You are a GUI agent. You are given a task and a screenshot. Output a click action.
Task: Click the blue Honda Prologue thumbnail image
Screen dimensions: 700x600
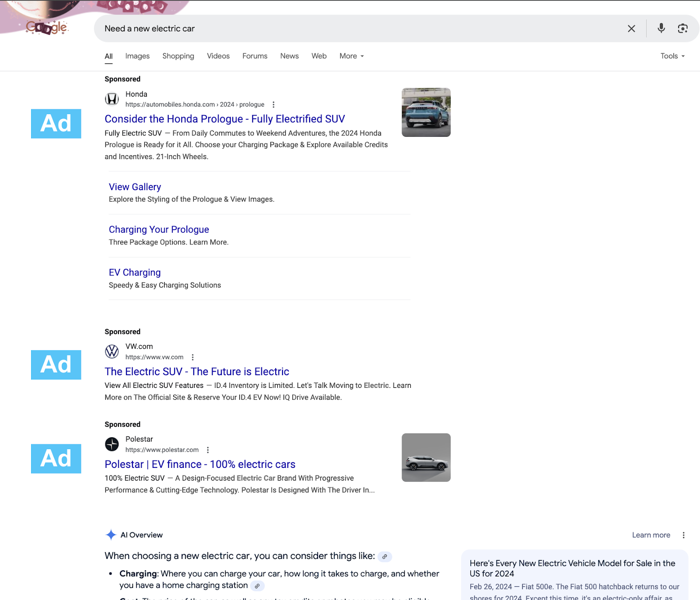click(x=426, y=112)
